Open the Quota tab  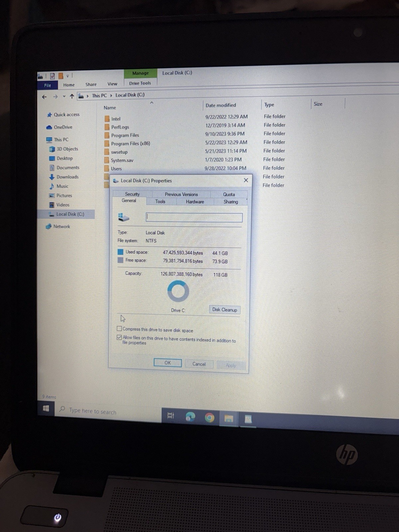point(229,195)
